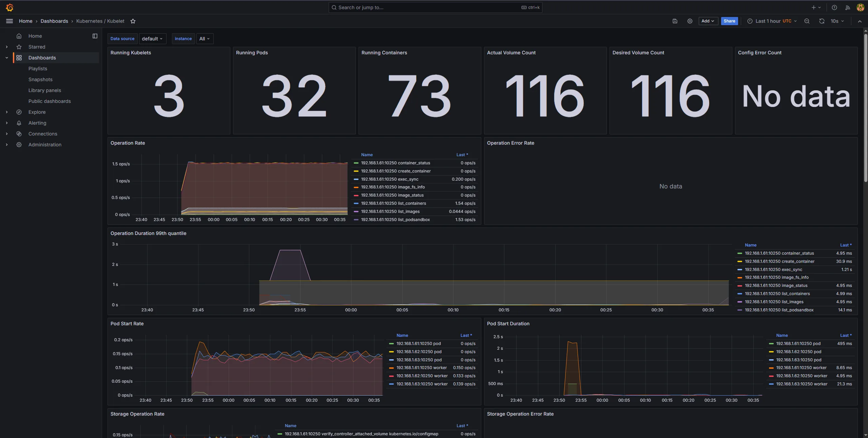Viewport: 868px width, 438px height.
Task: Click the Starred star icon in sidebar
Action: (19, 47)
